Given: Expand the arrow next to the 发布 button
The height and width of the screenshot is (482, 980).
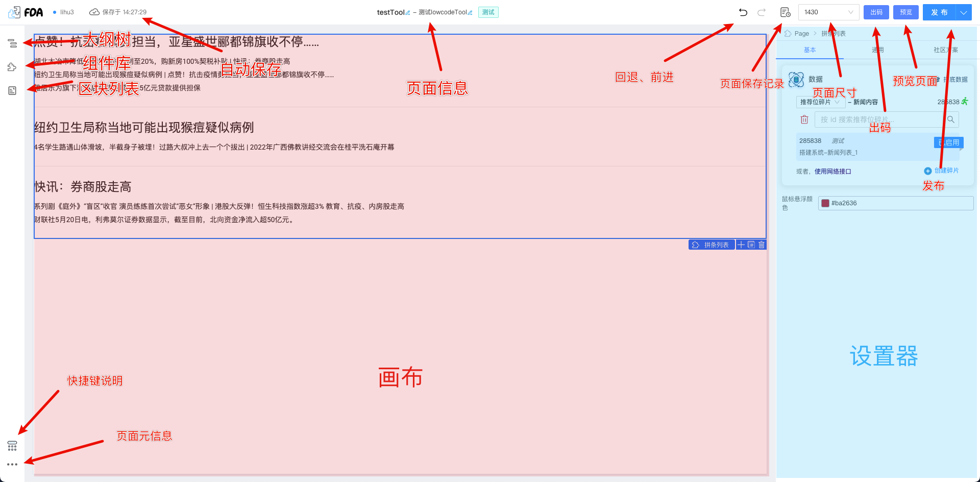Looking at the screenshot, I should [964, 12].
